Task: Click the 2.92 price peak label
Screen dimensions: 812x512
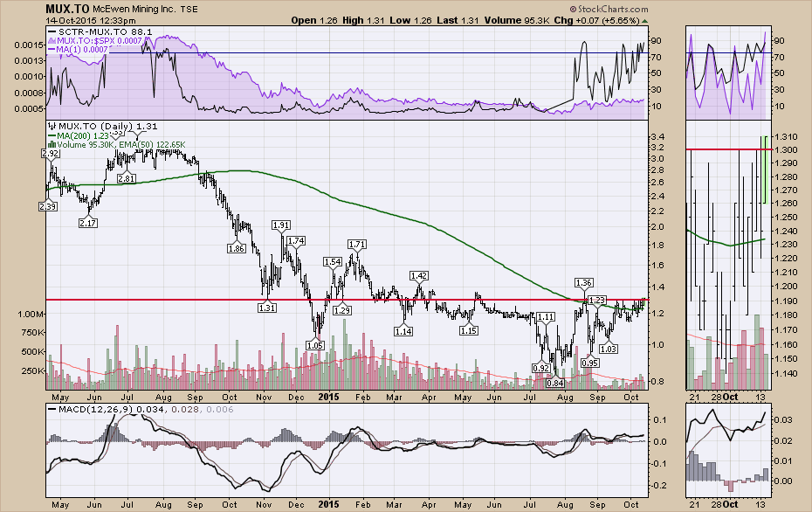Action: [51, 154]
